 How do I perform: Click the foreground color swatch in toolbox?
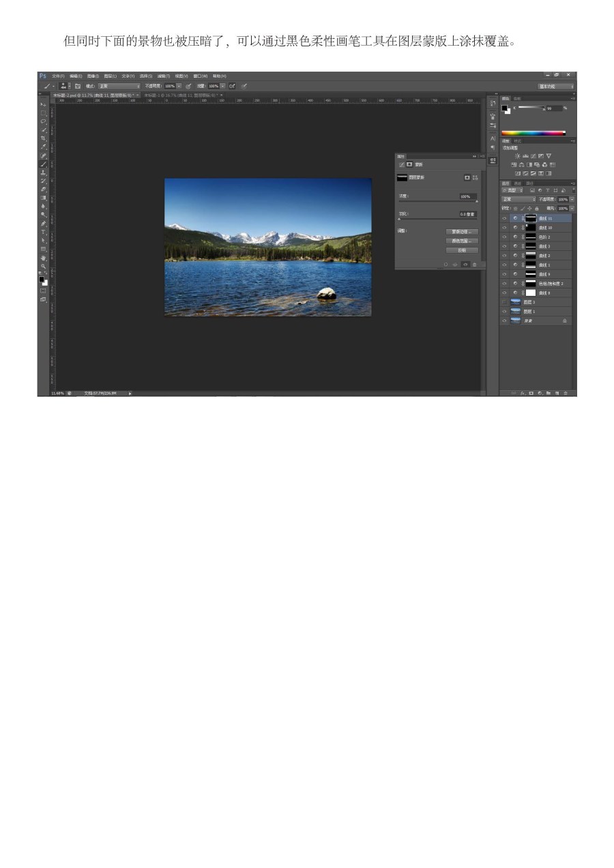41,278
